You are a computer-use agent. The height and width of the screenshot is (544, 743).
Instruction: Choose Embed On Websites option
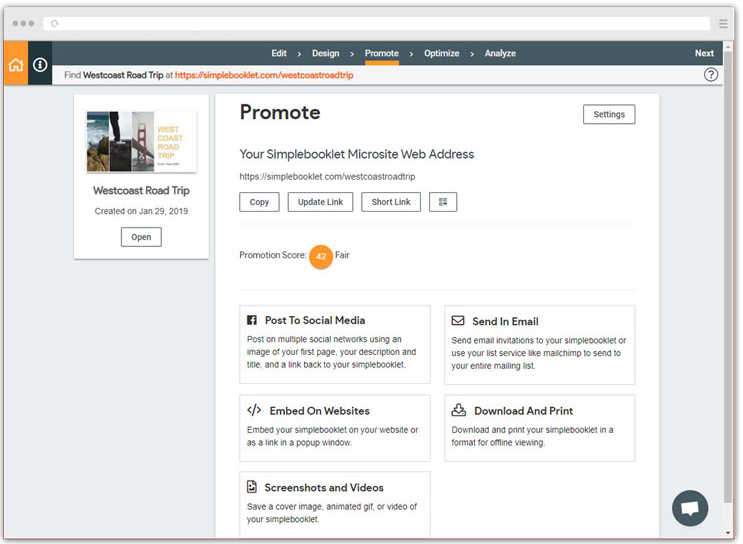point(335,428)
